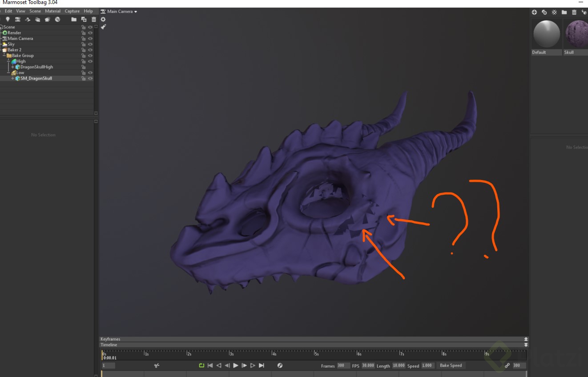Toggle visibility of the High group
Viewport: 588px width, 377px height.
(x=90, y=61)
